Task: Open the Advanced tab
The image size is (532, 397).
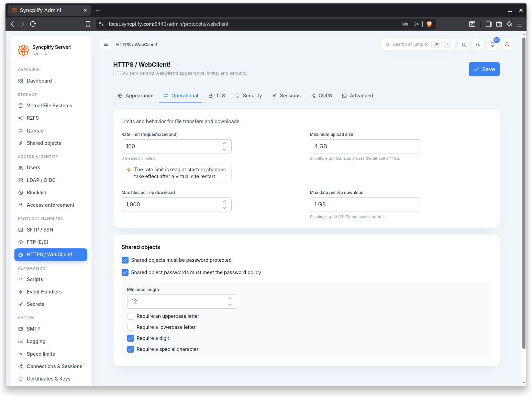Action: click(357, 96)
